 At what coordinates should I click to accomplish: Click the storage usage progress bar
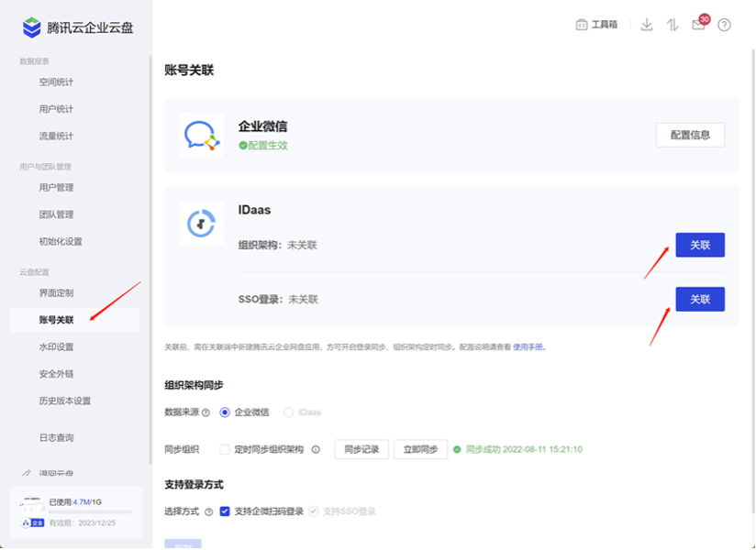coord(91,511)
